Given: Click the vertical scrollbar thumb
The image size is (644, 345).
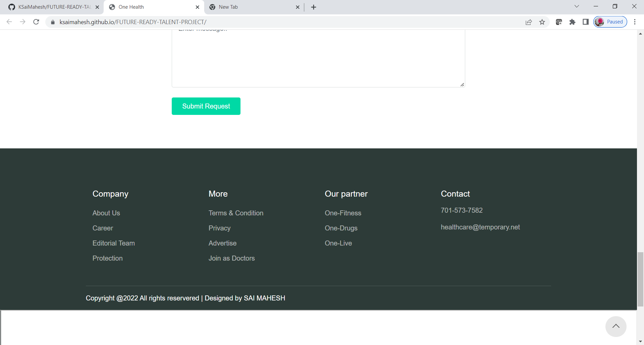Looking at the screenshot, I should coord(640,279).
